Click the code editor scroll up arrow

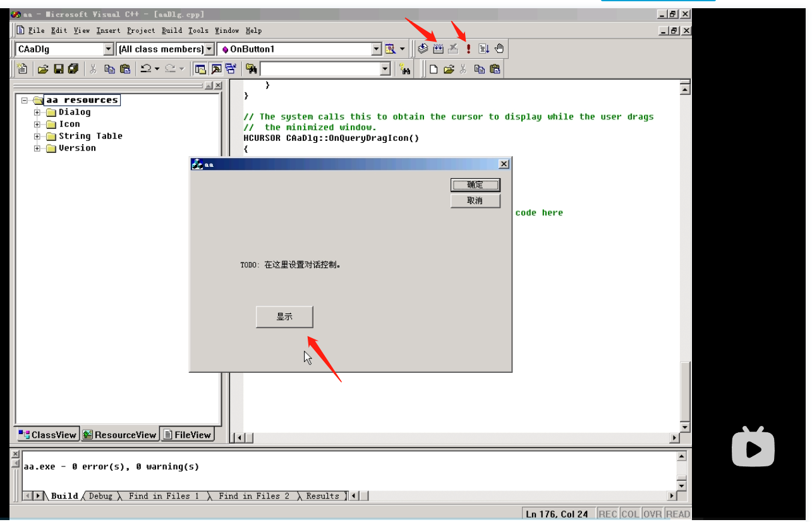685,89
